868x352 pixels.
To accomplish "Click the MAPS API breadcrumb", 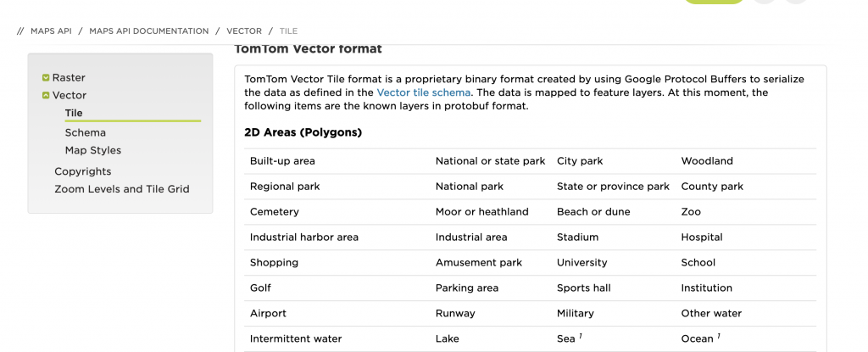I will tap(49, 31).
